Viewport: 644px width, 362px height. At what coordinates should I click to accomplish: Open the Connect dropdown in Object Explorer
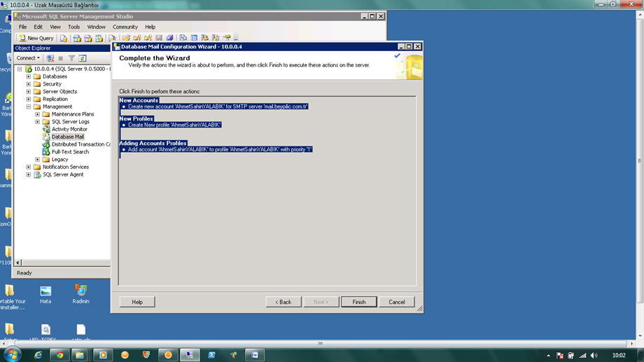tap(28, 58)
